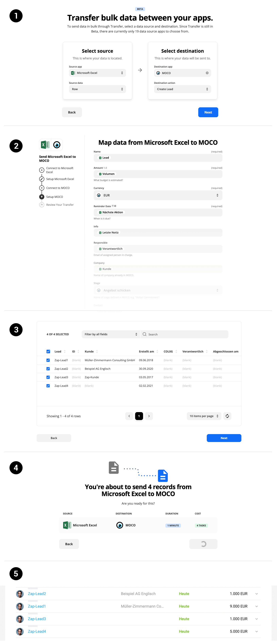
Task: Open the Source data Row dropdown
Action: tap(97, 89)
